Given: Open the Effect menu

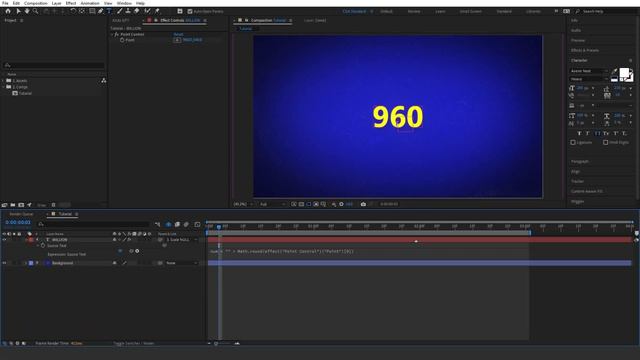Looking at the screenshot, I should tap(71, 3).
